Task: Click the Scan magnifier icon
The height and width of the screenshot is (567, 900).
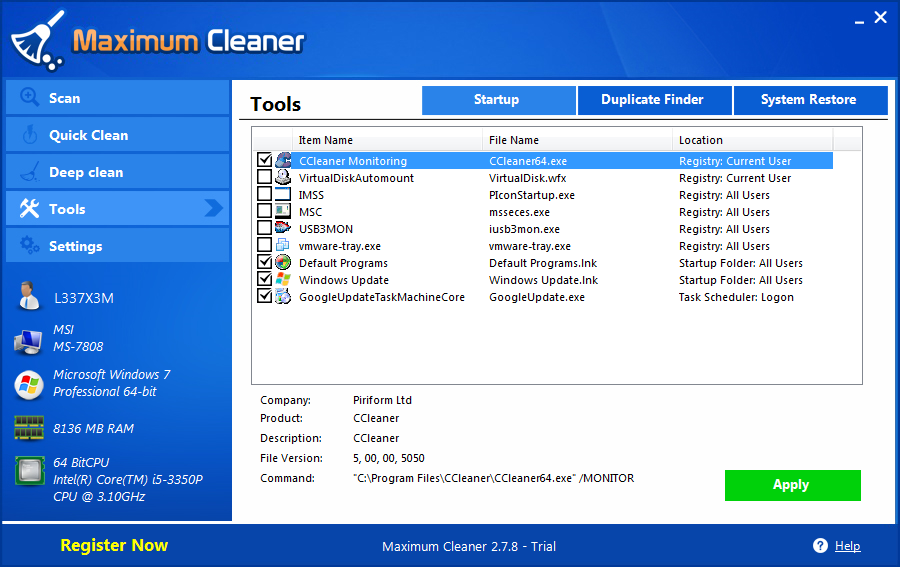Action: (30, 98)
